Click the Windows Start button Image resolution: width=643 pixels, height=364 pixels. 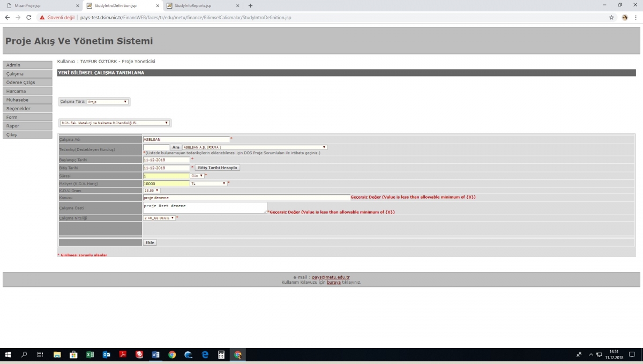pos(8,355)
